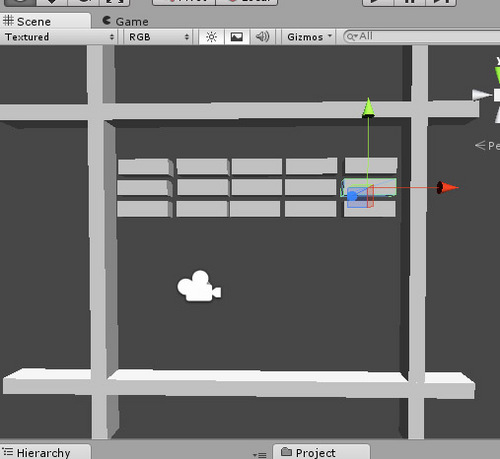Toggle scene audio speaker icon
500x459 pixels.
click(262, 37)
